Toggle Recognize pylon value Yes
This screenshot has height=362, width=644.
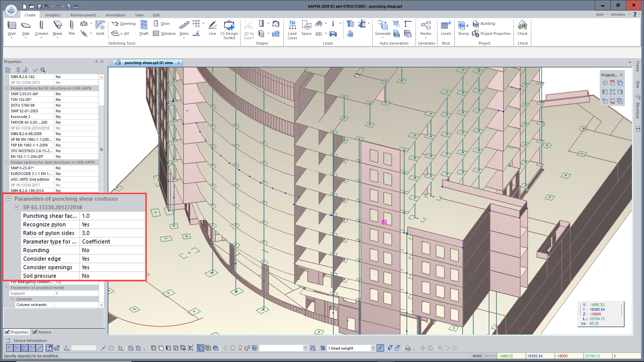112,225
